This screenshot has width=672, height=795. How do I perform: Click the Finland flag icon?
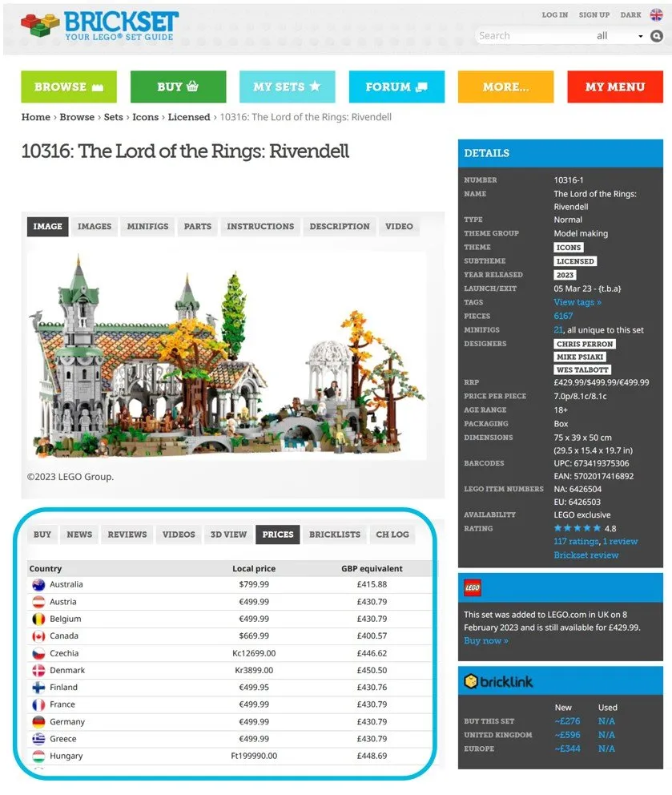pos(38,688)
